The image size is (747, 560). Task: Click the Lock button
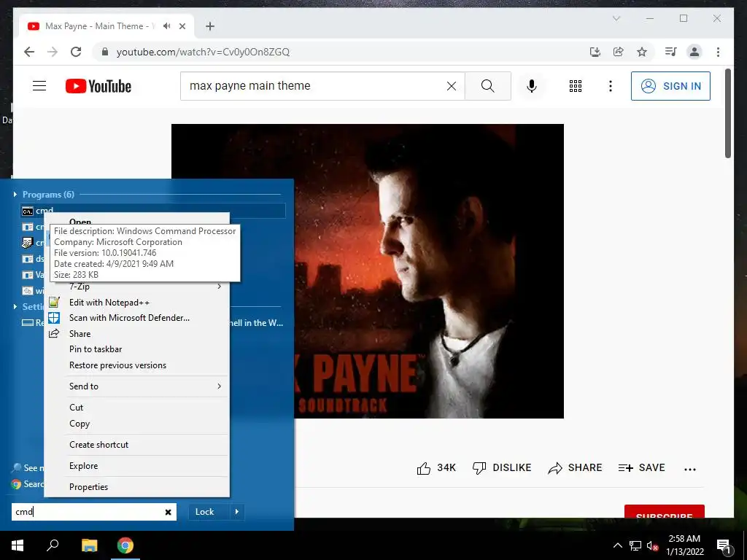click(x=209, y=512)
